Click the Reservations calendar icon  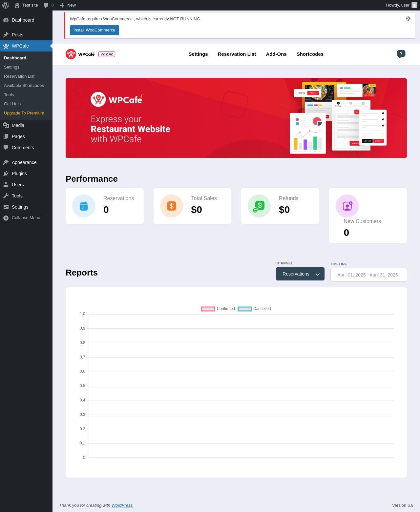84,206
